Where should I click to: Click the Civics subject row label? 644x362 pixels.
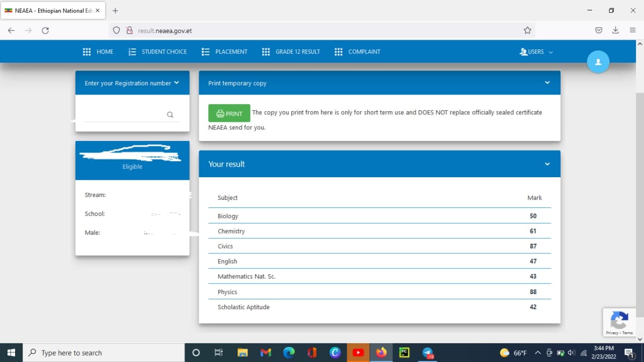[225, 246]
